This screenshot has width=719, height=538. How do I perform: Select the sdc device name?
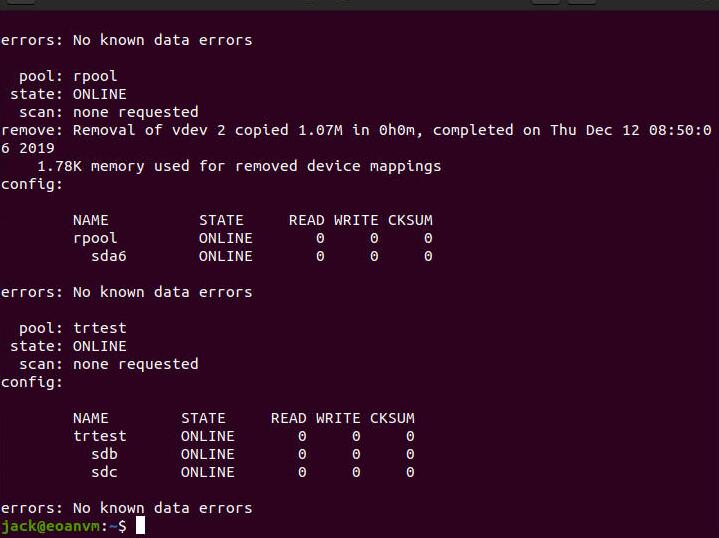[x=104, y=472]
